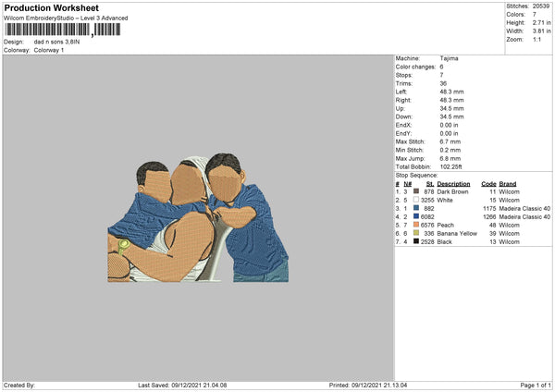
Task: Select the 'Colorway 1' value
Action: 49,50
